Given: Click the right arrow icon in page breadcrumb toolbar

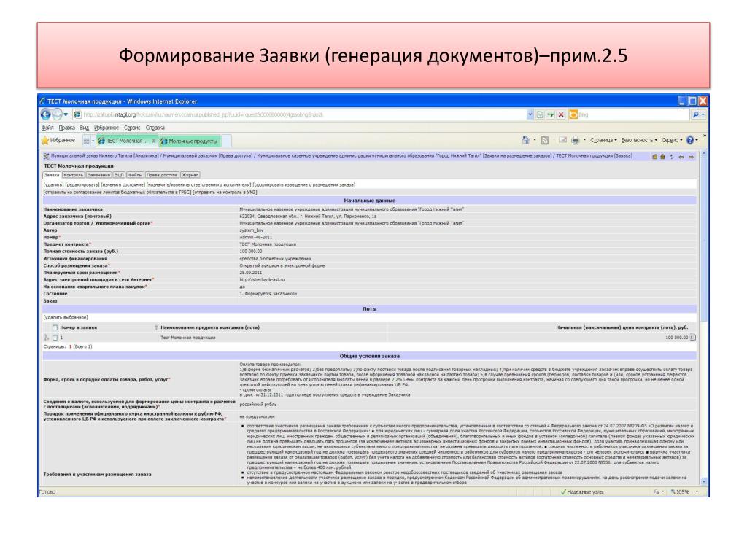Looking at the screenshot, I should coord(691,157).
